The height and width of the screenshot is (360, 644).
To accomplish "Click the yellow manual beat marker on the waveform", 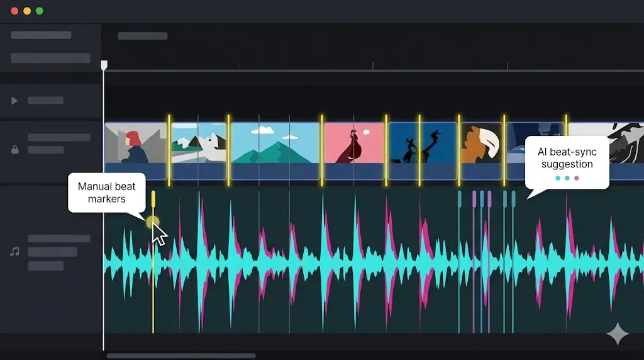I will (153, 199).
